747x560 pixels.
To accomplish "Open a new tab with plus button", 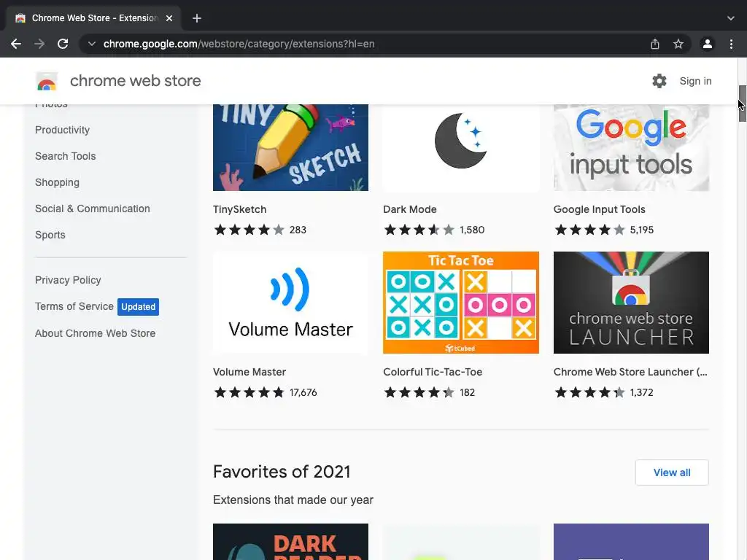I will [x=197, y=18].
